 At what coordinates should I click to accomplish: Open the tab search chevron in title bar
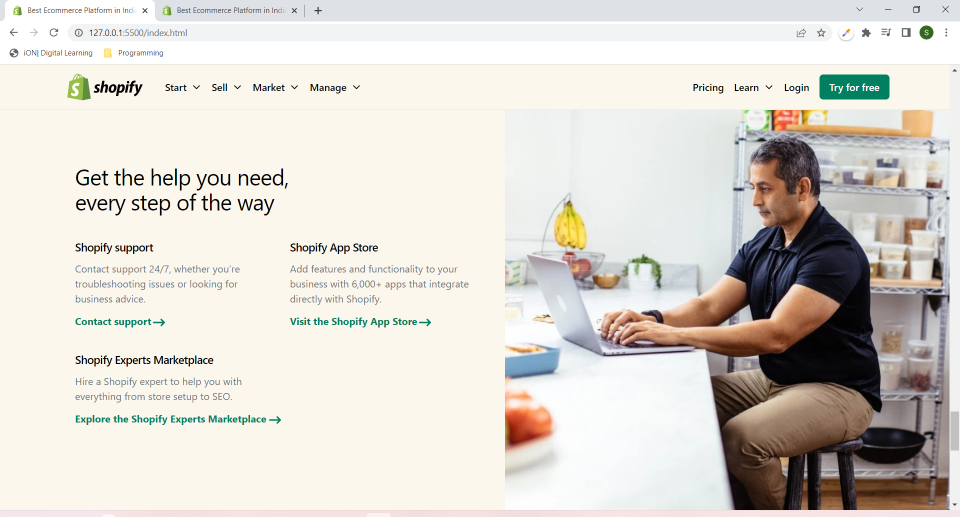tap(860, 10)
